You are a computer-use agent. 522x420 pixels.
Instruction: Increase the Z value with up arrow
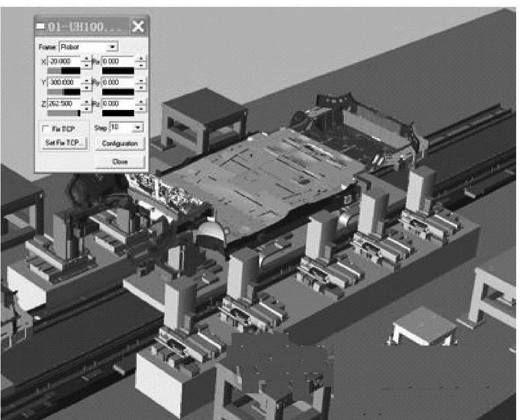(x=87, y=102)
